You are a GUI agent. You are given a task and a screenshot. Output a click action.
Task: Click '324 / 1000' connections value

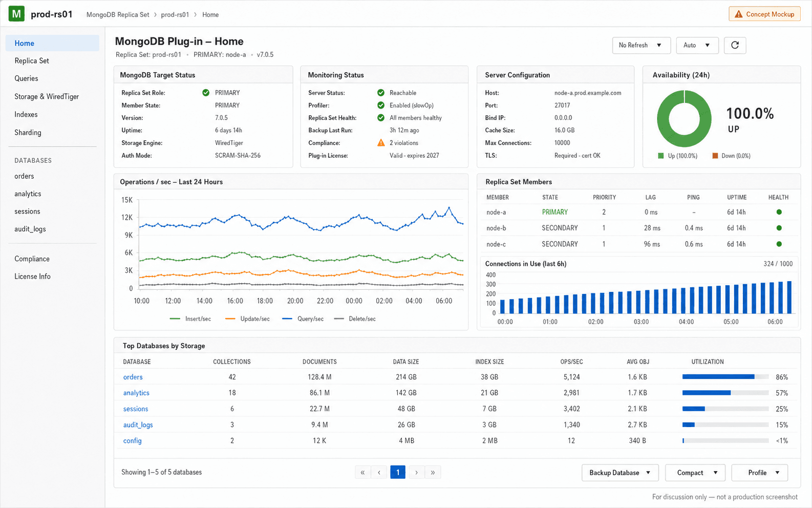(x=778, y=264)
